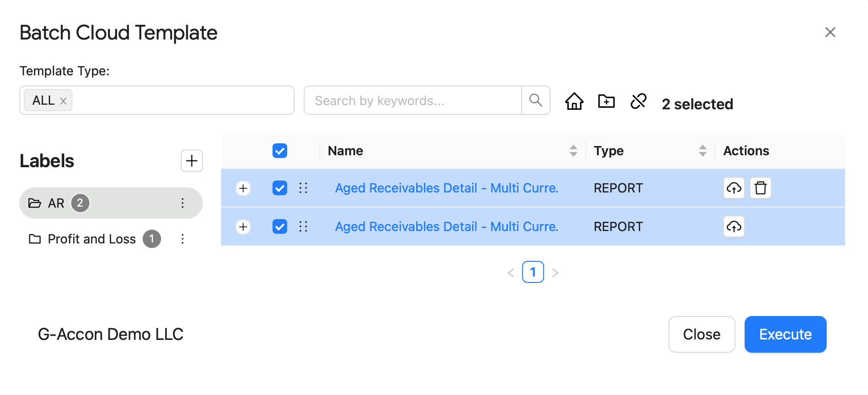Click the search magnifier icon
Image resolution: width=868 pixels, height=395 pixels.
pos(535,100)
